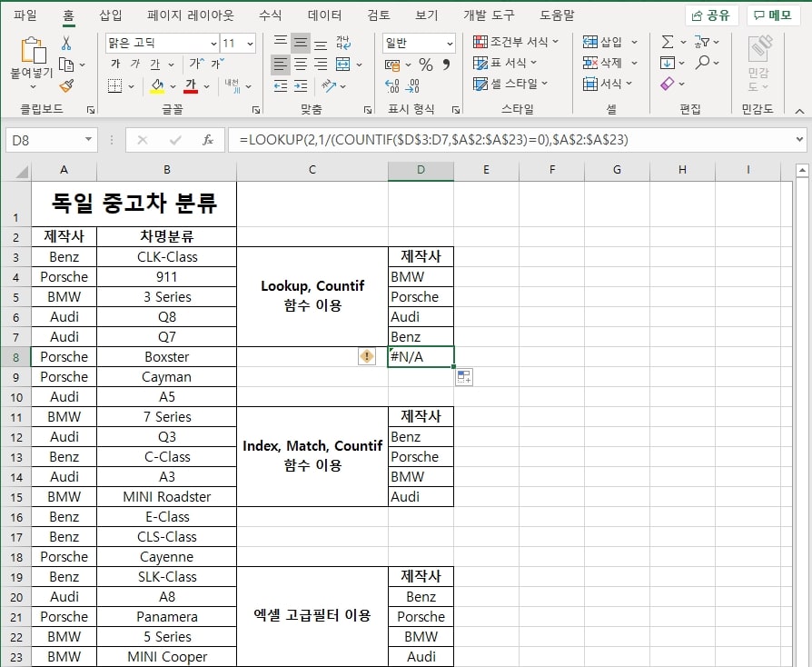This screenshot has width=812, height=667.
Task: Decrease font size with smaller 가 icon
Action: pyautogui.click(x=217, y=64)
